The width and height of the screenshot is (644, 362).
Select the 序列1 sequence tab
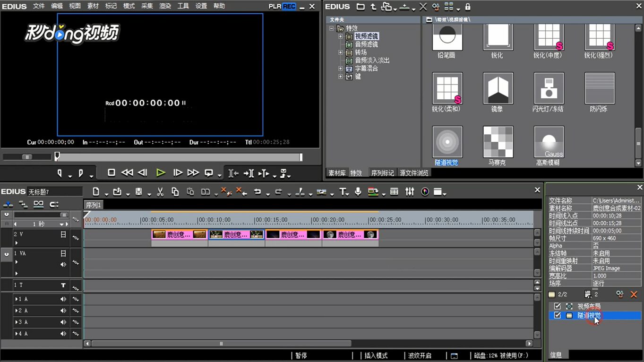93,205
